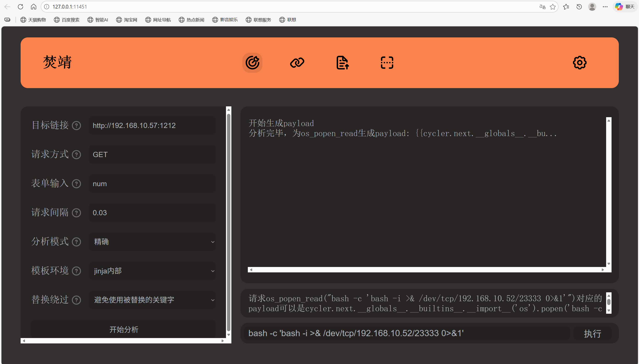Expand the 分析模式 dropdown showing 精确
This screenshot has width=639, height=364.
[x=152, y=242]
